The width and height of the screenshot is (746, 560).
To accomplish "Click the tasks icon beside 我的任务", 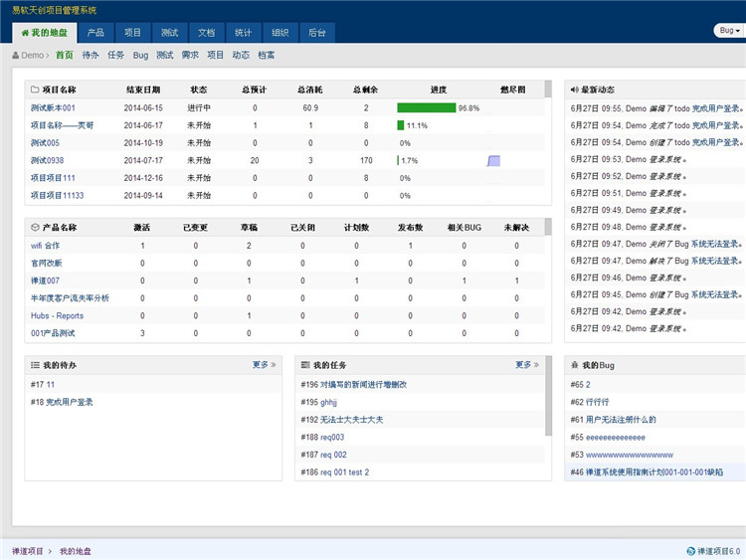I will pyautogui.click(x=305, y=365).
